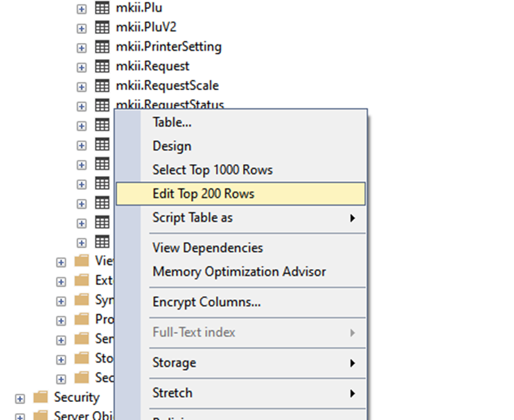
Task: Click the mkii.Request table icon
Action: click(102, 67)
